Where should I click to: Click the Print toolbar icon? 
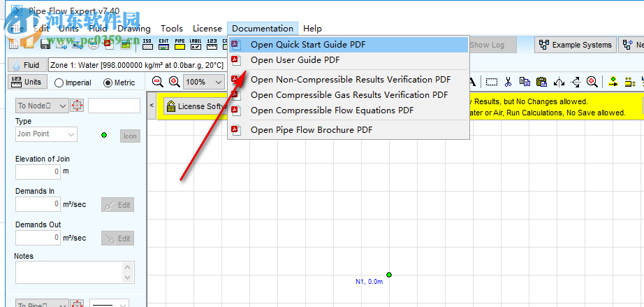click(x=94, y=44)
